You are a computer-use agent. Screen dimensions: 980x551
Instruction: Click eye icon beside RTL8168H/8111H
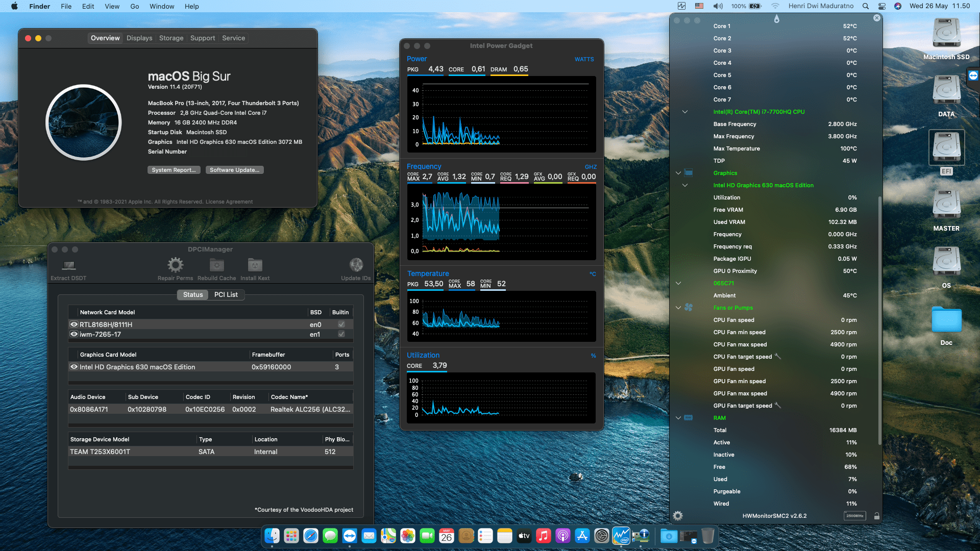(x=74, y=324)
